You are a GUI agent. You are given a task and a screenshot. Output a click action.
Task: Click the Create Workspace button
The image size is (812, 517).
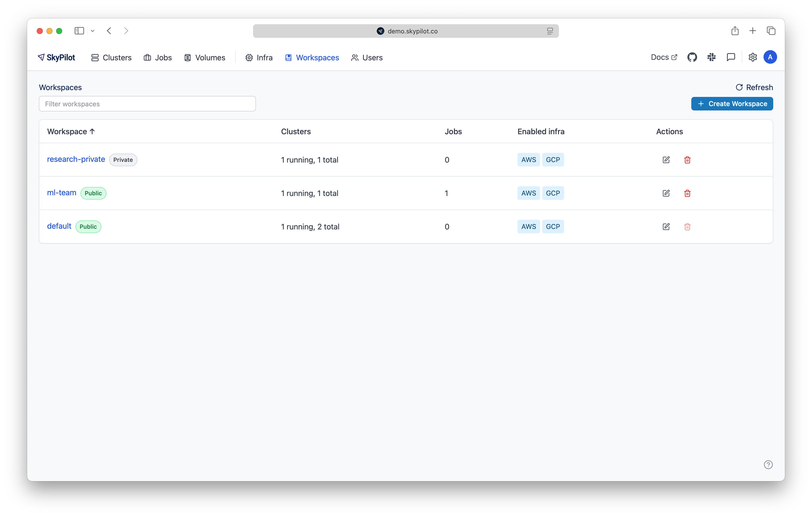click(x=732, y=104)
